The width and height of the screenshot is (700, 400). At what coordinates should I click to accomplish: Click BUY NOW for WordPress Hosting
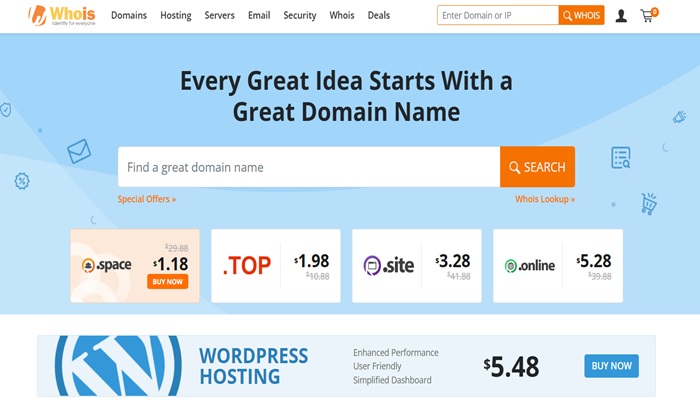click(x=611, y=366)
